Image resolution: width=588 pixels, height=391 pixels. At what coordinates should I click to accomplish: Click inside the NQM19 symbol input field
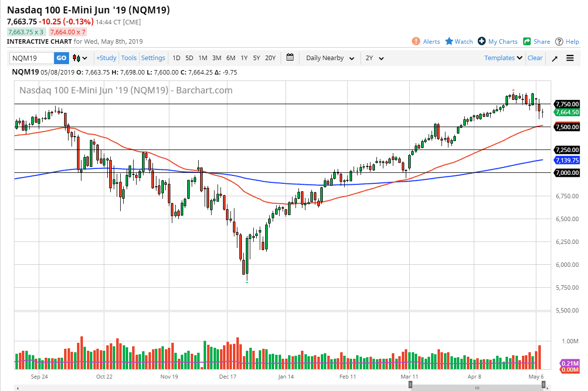pos(31,58)
